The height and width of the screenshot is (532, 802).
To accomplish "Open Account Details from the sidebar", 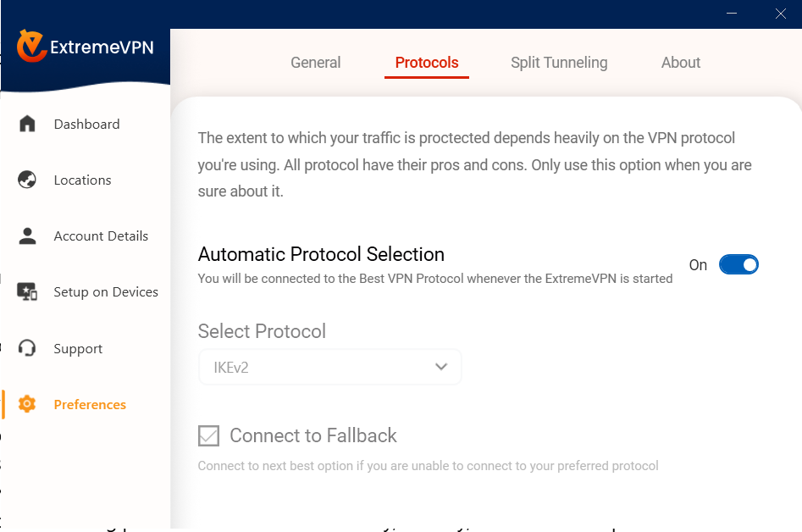I will [102, 236].
